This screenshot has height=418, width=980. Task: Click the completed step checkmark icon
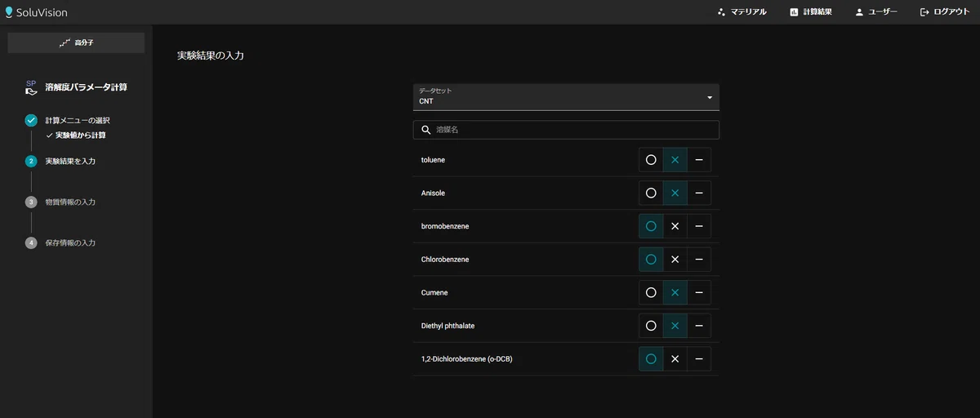click(x=31, y=121)
